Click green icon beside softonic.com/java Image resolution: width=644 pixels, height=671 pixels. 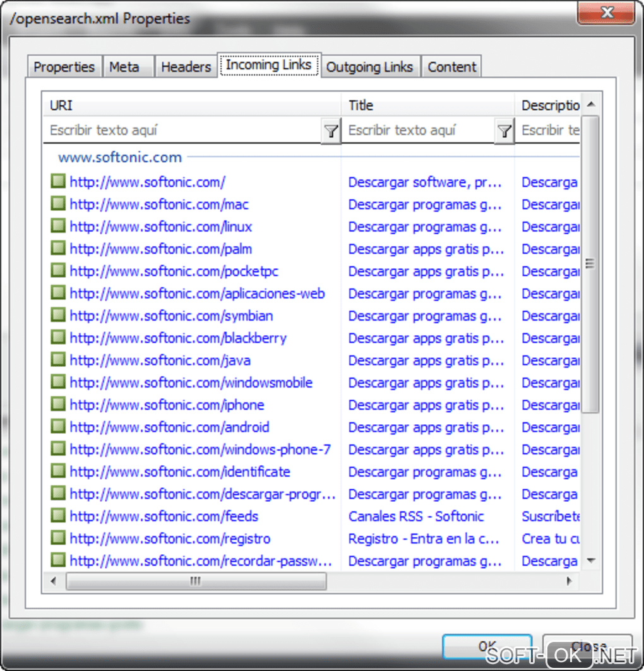[x=57, y=359]
